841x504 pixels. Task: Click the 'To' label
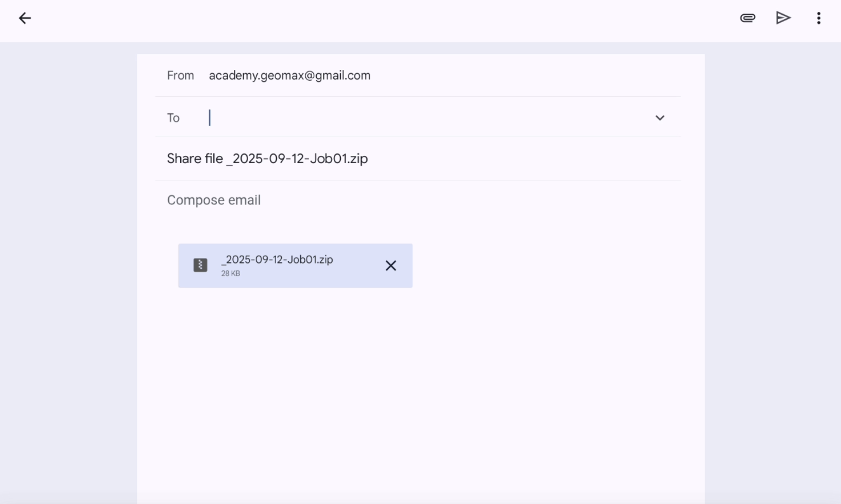coord(173,118)
